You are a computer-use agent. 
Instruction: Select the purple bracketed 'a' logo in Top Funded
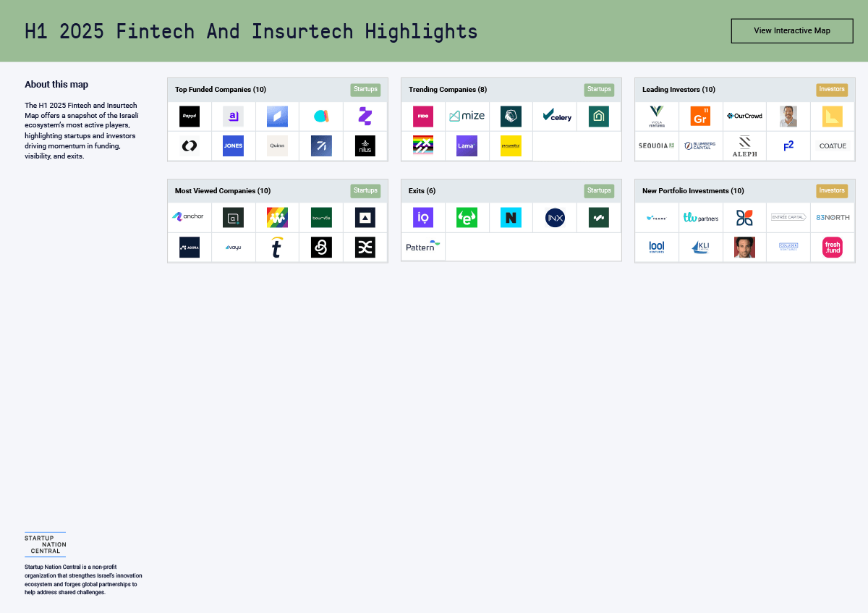click(233, 117)
